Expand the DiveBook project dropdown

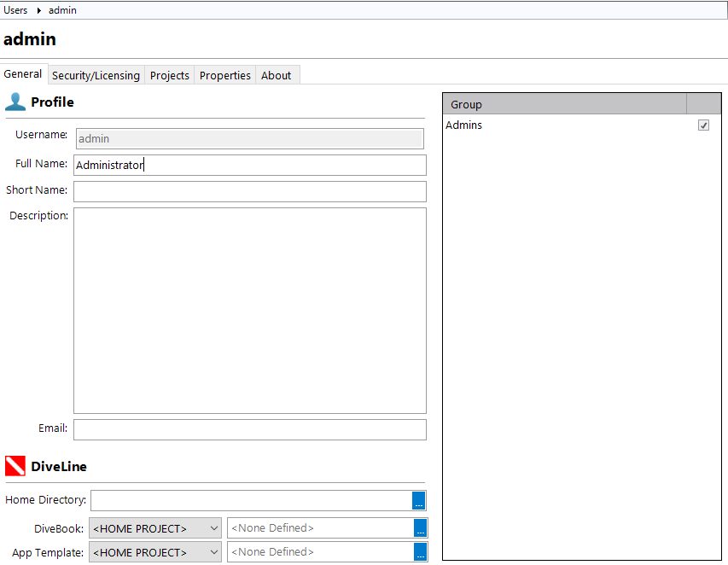pos(213,528)
